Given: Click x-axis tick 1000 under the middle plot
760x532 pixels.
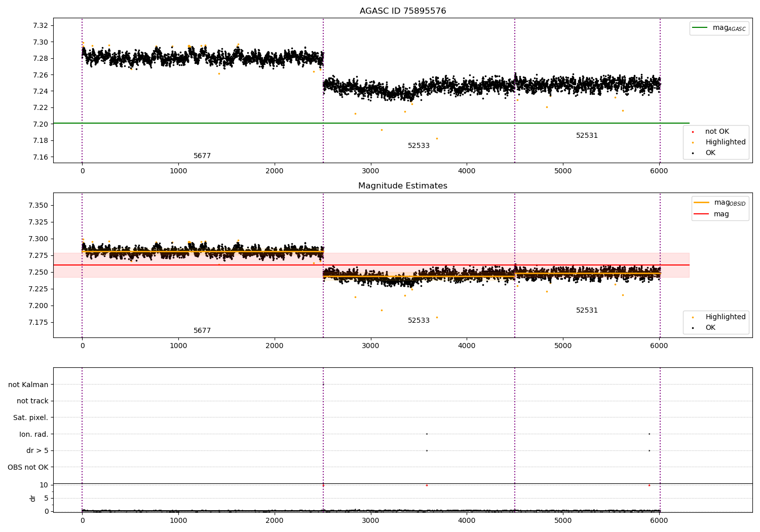Looking at the screenshot, I should tap(178, 346).
